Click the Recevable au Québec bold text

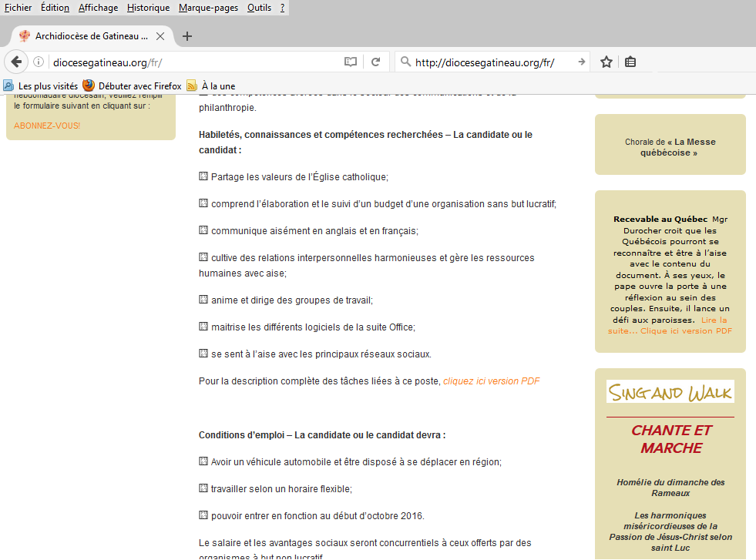click(x=660, y=220)
